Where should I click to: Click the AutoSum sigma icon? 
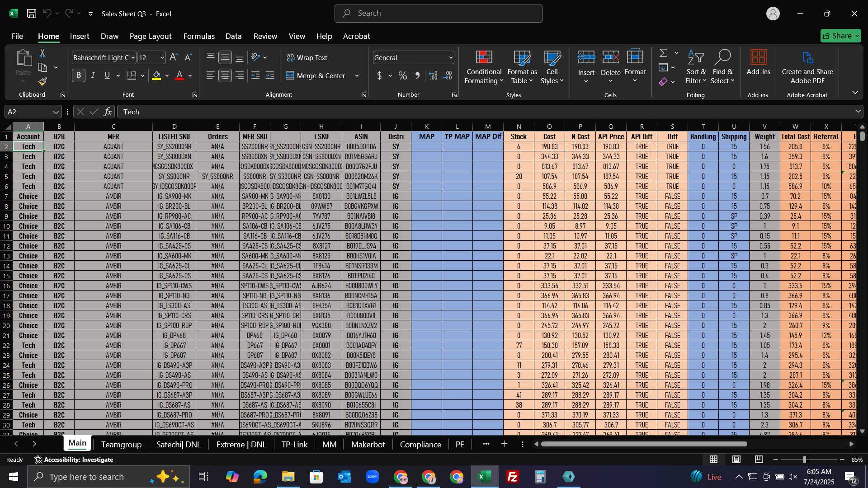pyautogui.click(x=663, y=53)
